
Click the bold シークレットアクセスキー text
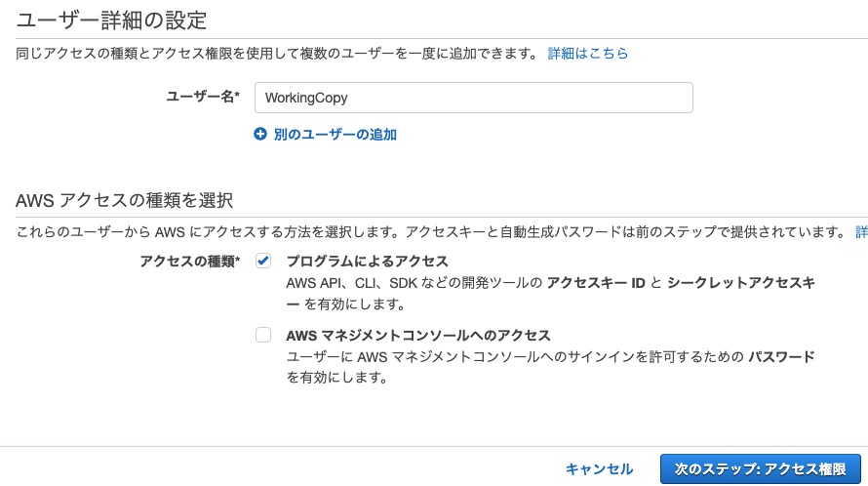(740, 283)
